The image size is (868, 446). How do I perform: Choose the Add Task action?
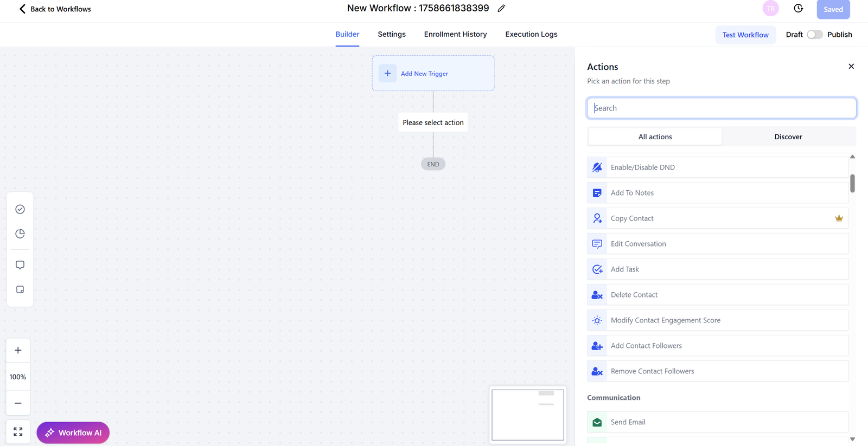718,269
